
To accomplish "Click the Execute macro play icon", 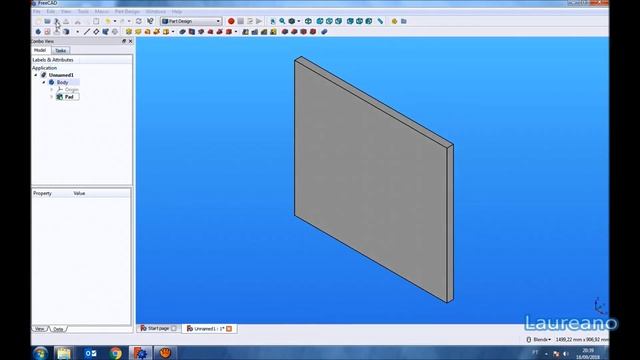I will (x=259, y=21).
